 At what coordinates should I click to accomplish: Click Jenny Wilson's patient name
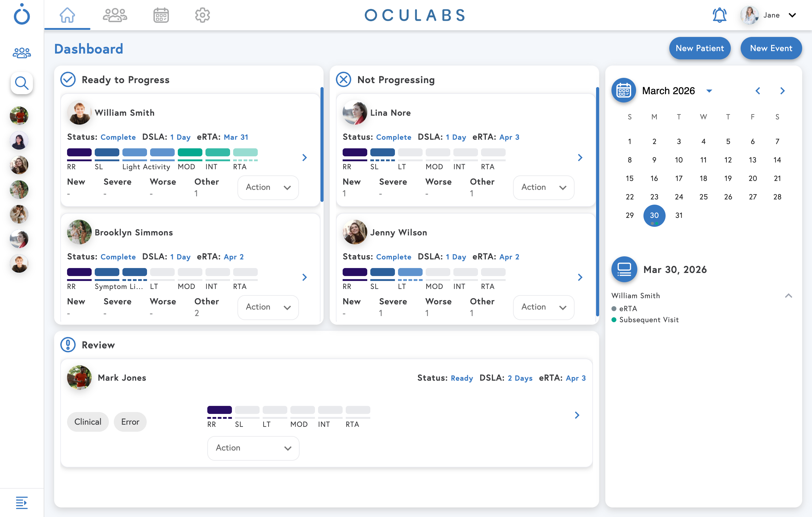click(x=399, y=233)
